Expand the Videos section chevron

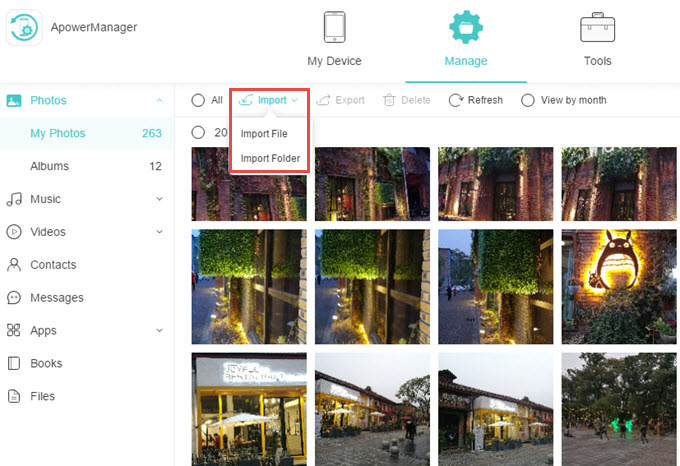coord(160,232)
